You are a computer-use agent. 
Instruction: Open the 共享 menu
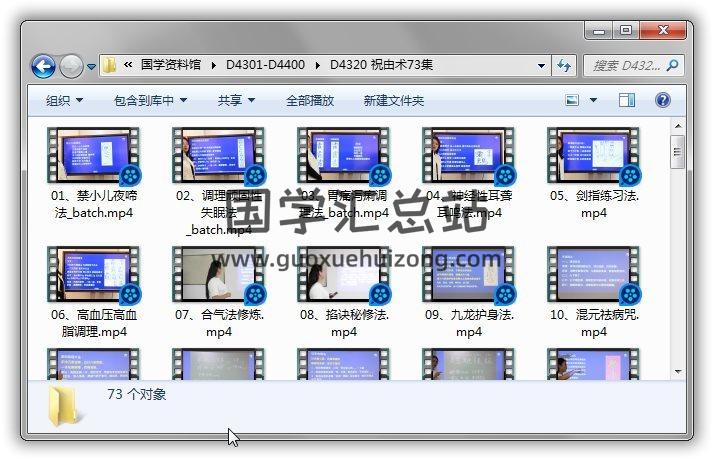pos(236,100)
